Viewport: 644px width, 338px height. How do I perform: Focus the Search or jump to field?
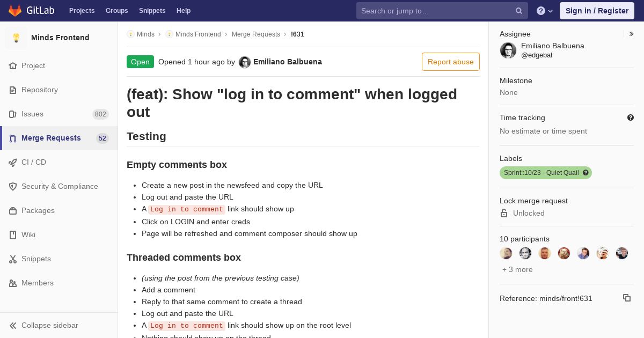click(x=442, y=11)
